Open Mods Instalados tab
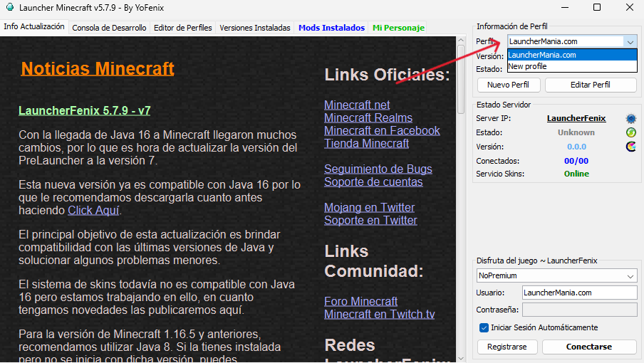Screen dimensions: 644x363 331,28
